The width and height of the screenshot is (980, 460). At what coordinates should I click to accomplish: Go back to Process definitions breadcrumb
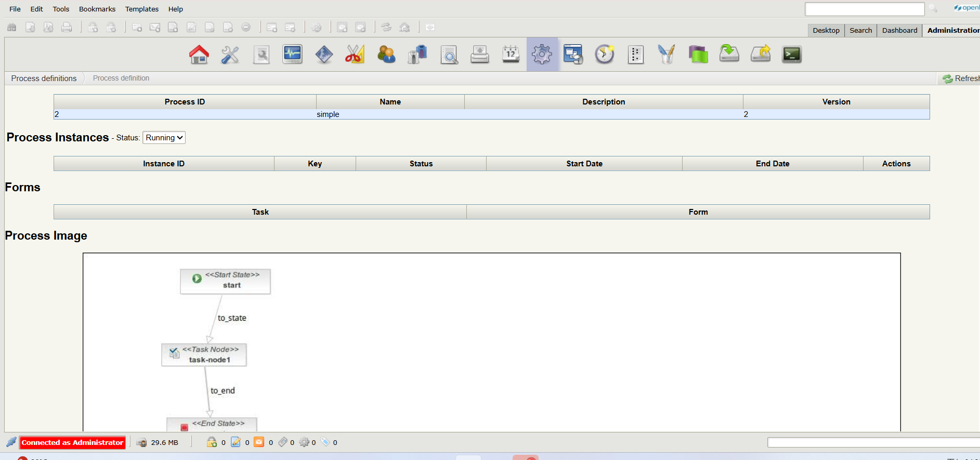coord(44,78)
